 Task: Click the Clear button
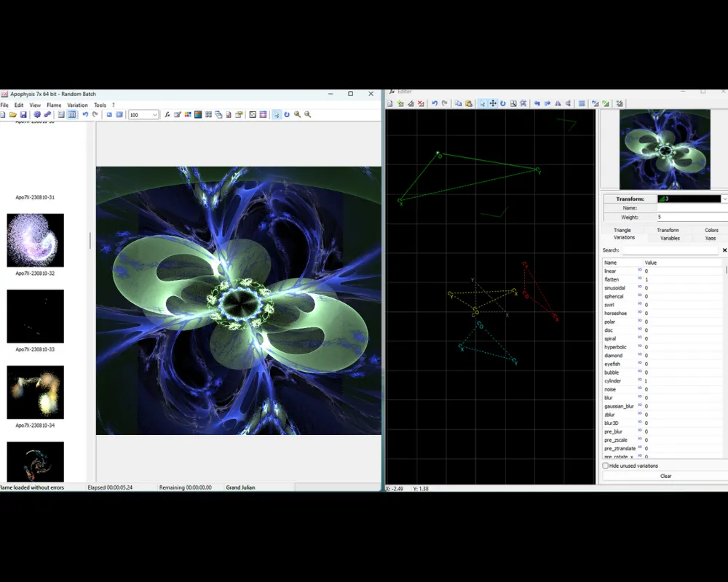click(x=665, y=477)
